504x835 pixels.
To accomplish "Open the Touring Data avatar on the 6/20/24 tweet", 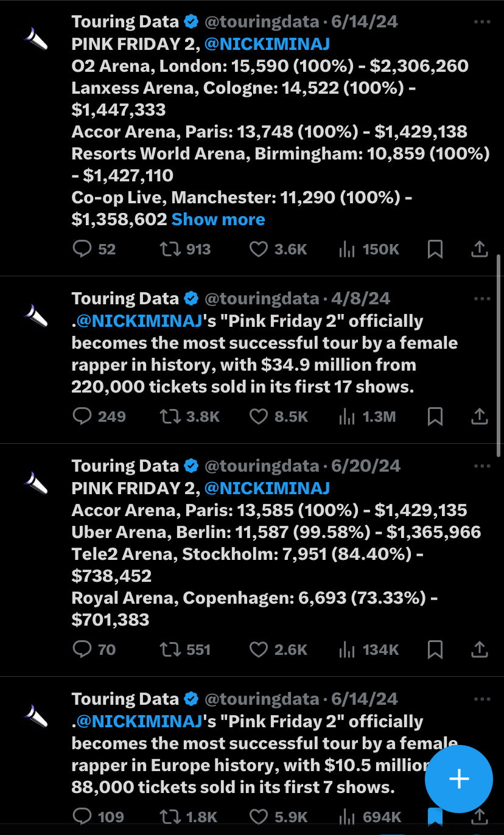I will coord(36,481).
